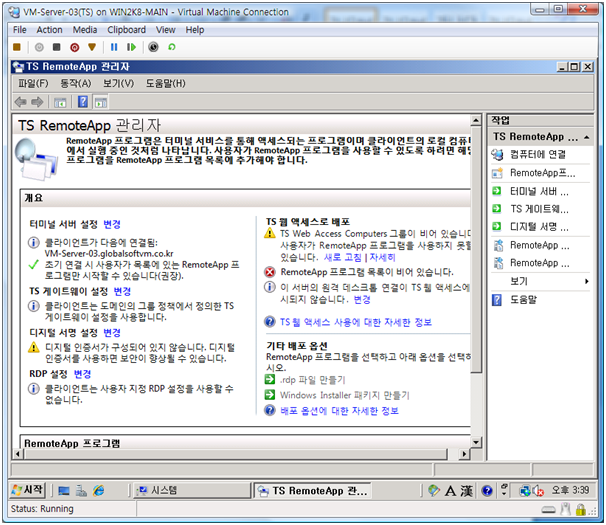Click the horizontal scrollbar left arrow
The width and height of the screenshot is (606, 525).
point(18,453)
